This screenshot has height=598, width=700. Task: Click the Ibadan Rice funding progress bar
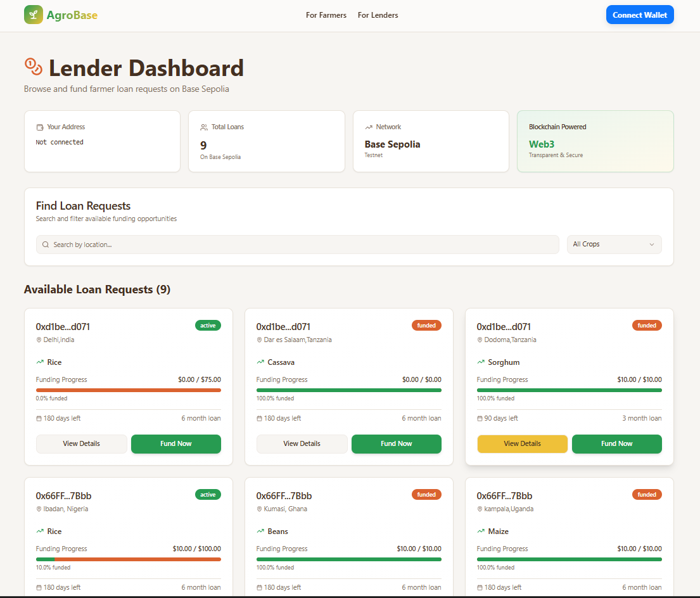coord(129,559)
